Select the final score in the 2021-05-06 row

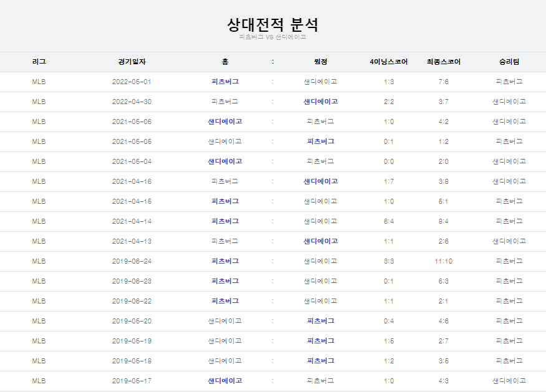[x=444, y=122]
